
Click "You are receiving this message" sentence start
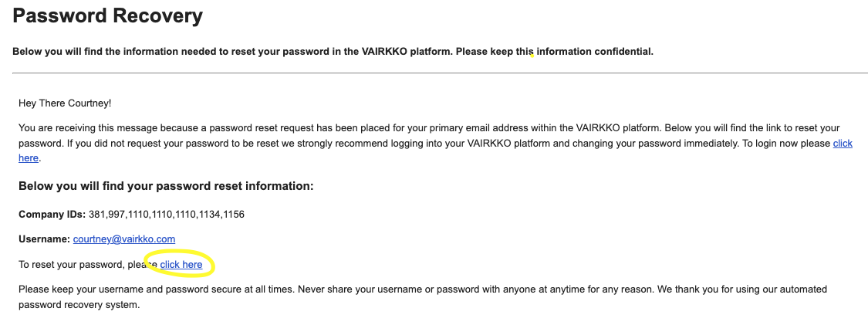pyautogui.click(x=85, y=128)
